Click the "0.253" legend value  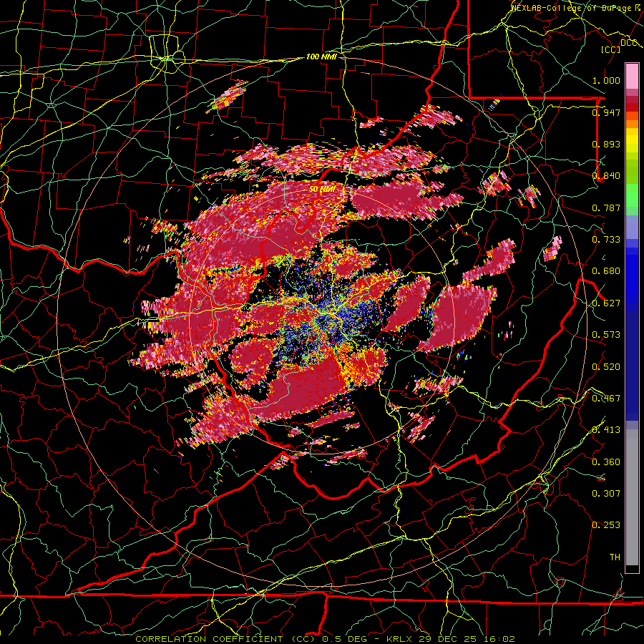click(x=606, y=525)
